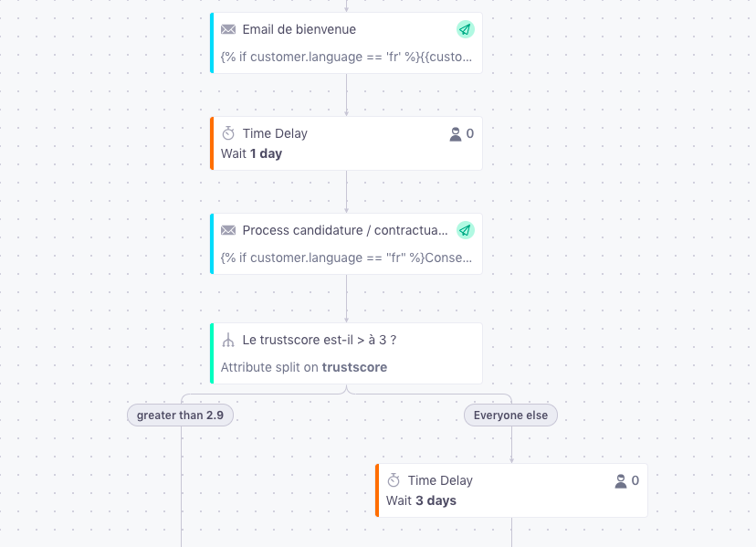This screenshot has height=547, width=756.
Task: Click the person icon on the Wait 3 days delay
Action: [x=621, y=481]
